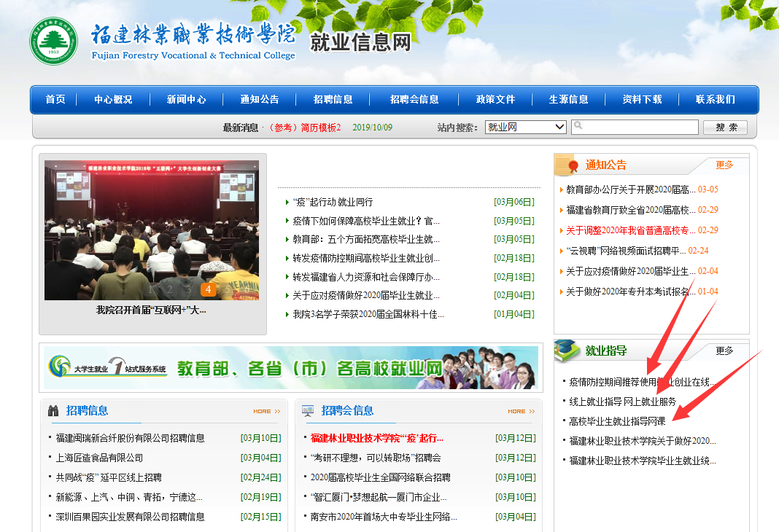Screen dimensions: 779x532
Task: Click the binoculars icon beside 招聘信息
Action: (x=53, y=410)
